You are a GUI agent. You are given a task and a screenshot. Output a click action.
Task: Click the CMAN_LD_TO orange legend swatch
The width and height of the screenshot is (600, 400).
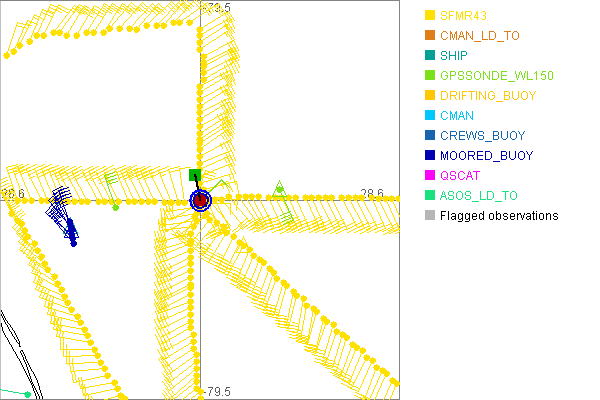pyautogui.click(x=430, y=36)
